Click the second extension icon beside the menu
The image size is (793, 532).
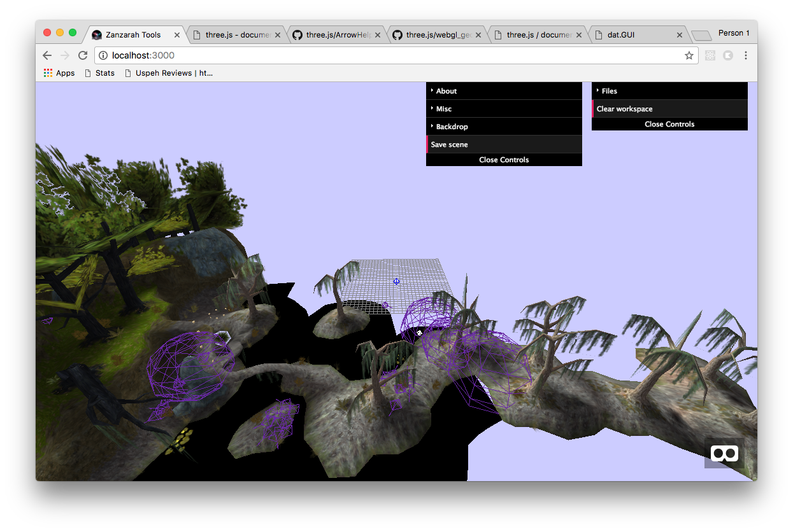728,55
